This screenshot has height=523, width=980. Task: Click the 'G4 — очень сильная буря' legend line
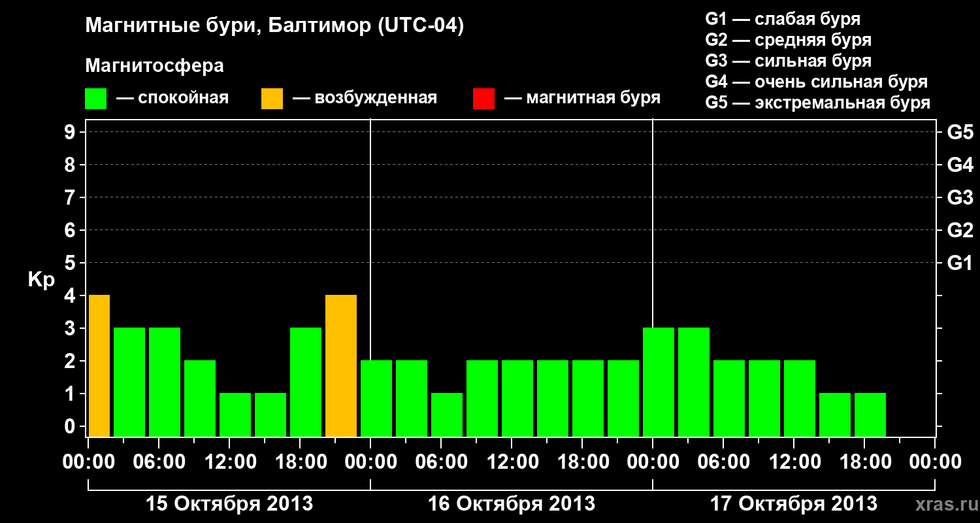point(816,82)
